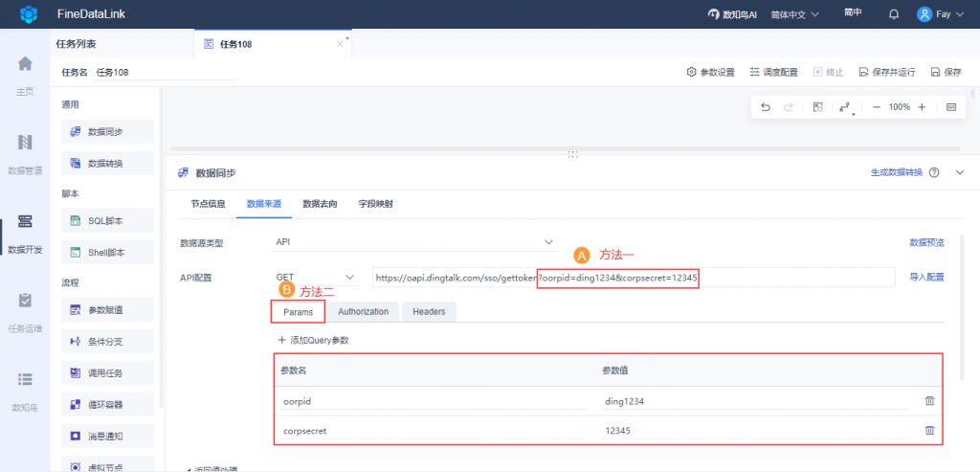Expand the Fay user menu arrow
Screen dimensions: 980x472
[x=961, y=14]
